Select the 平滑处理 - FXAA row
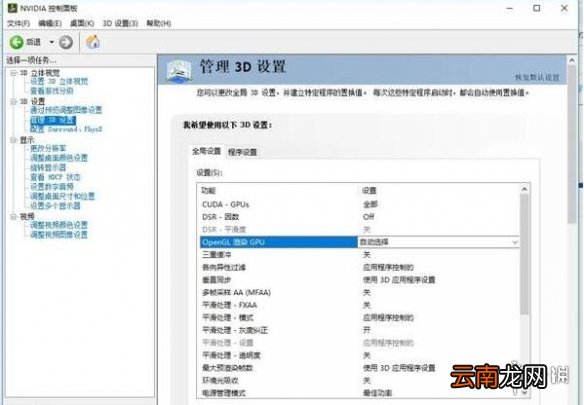Viewport: 584px width, 405px height. pos(359,305)
